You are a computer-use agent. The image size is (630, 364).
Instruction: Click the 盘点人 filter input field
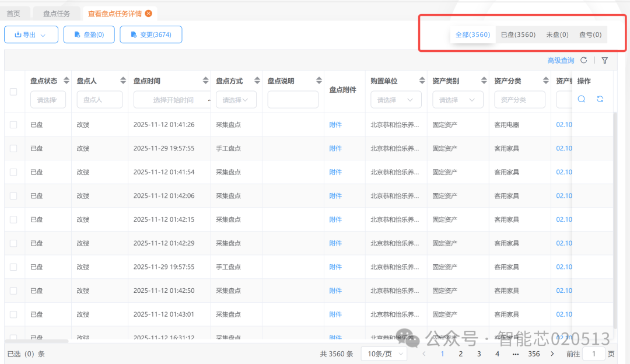(x=100, y=100)
